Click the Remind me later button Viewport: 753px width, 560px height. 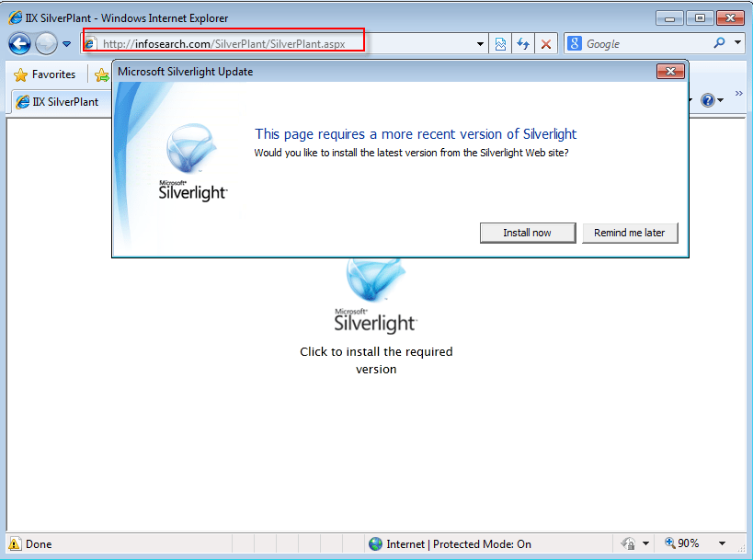(630, 233)
